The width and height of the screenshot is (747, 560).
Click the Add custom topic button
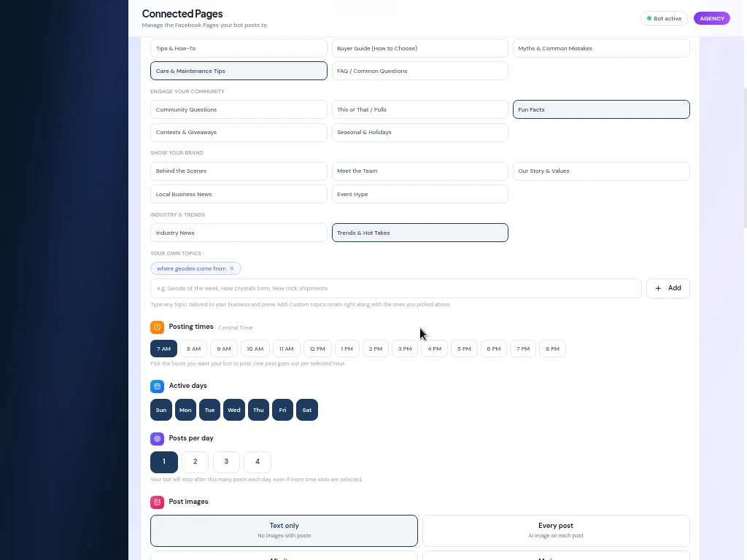tap(668, 288)
